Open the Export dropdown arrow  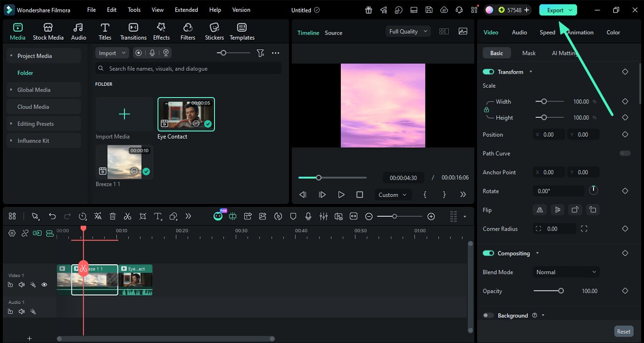pyautogui.click(x=571, y=10)
